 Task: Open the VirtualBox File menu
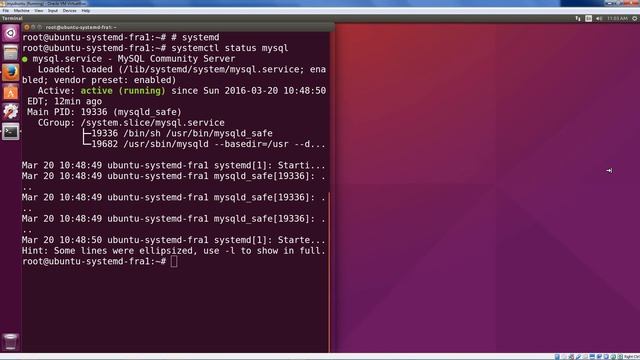coord(6,11)
